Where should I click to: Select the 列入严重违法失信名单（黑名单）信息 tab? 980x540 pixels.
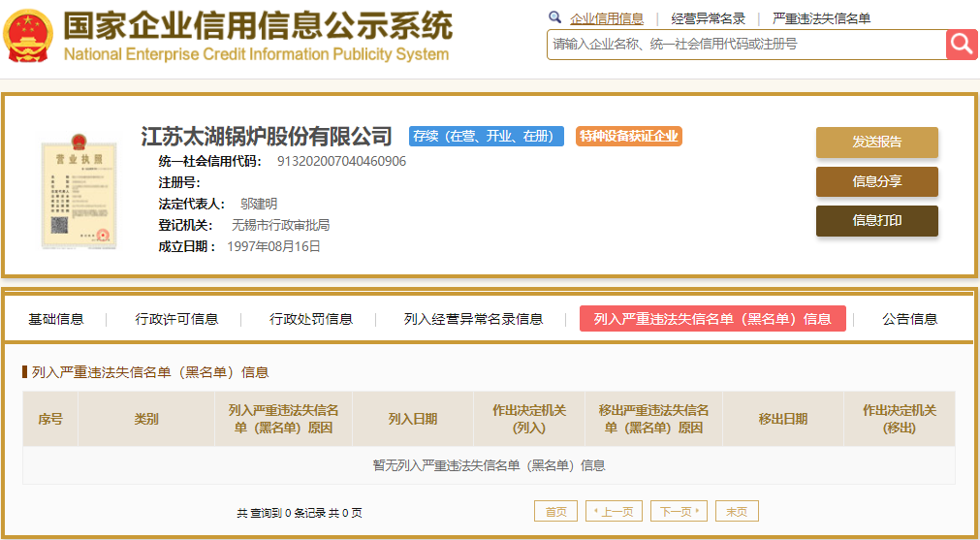(x=712, y=319)
